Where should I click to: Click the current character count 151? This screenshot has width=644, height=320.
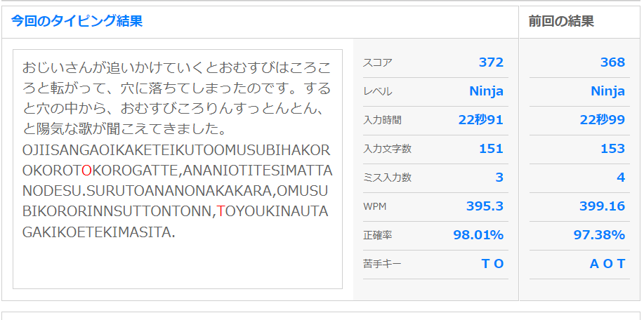point(491,149)
